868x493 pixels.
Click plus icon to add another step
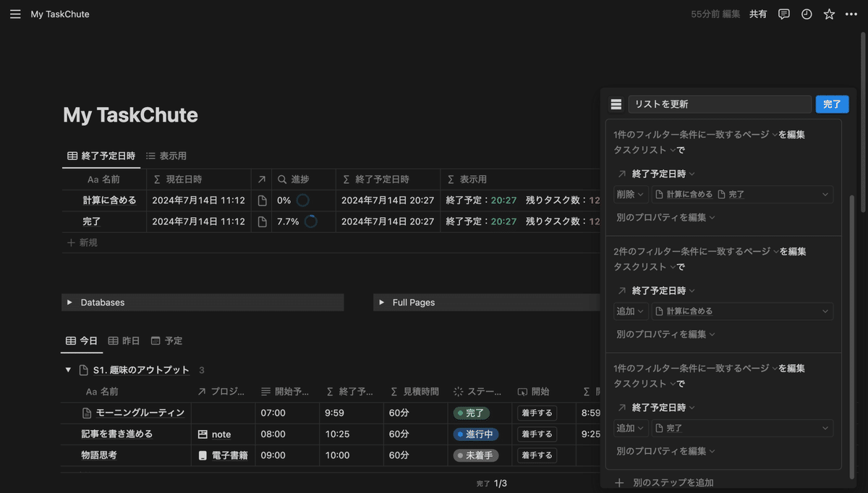click(618, 483)
